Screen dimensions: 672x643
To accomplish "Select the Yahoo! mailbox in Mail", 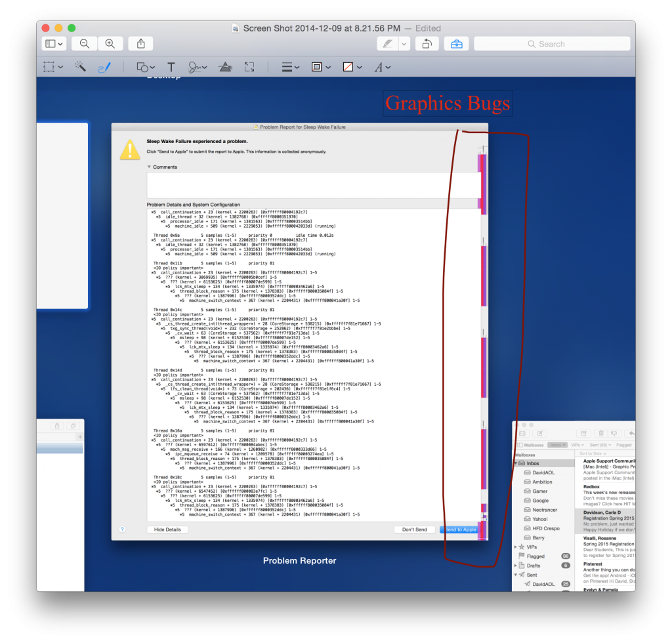I will 540,519.
